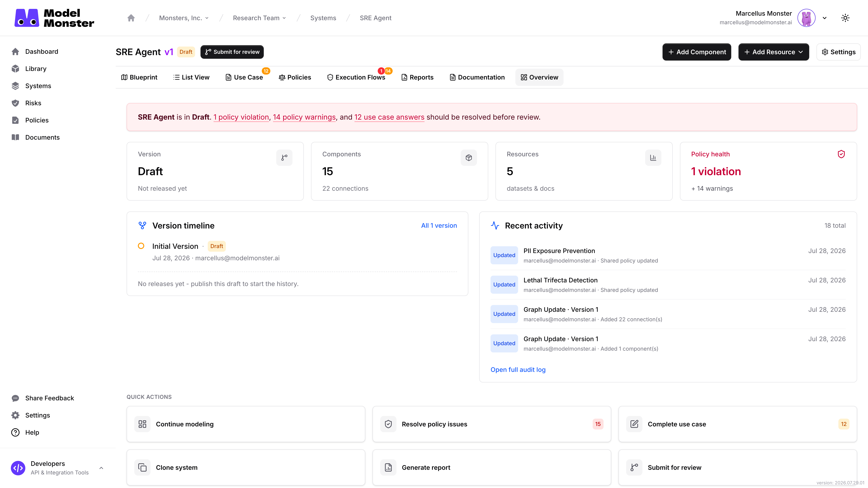Click the chart icon on Resources card

(653, 158)
